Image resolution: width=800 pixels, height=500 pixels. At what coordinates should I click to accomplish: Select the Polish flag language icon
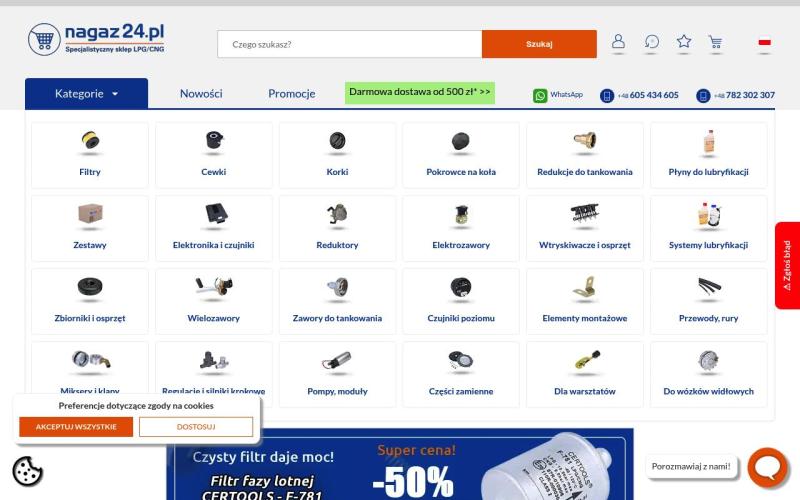click(x=764, y=42)
